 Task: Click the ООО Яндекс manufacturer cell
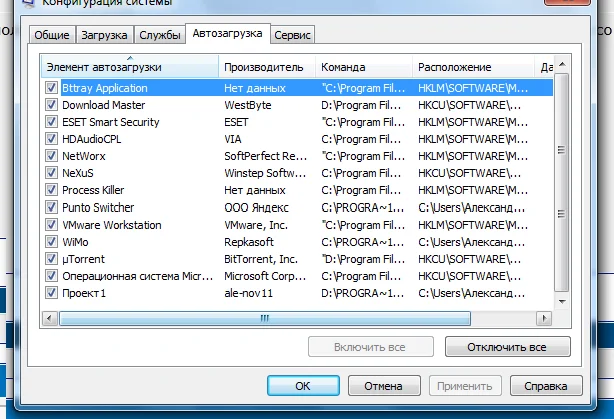[256, 208]
